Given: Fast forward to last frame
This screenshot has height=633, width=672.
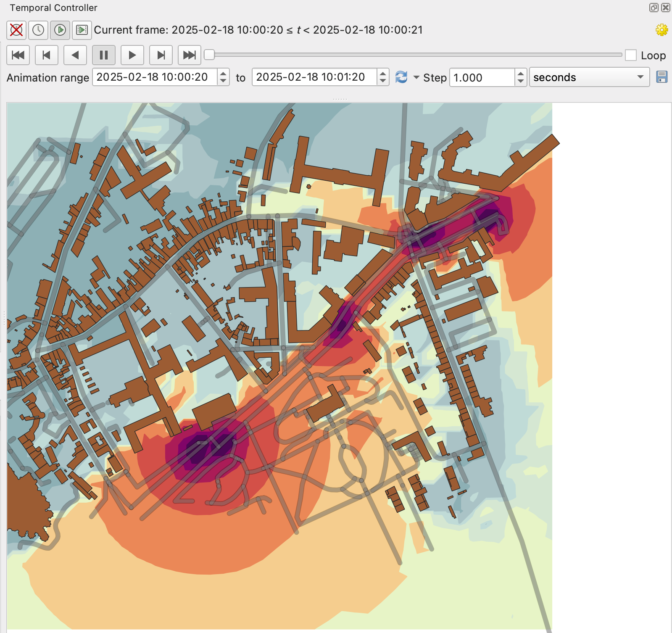Looking at the screenshot, I should pos(190,55).
